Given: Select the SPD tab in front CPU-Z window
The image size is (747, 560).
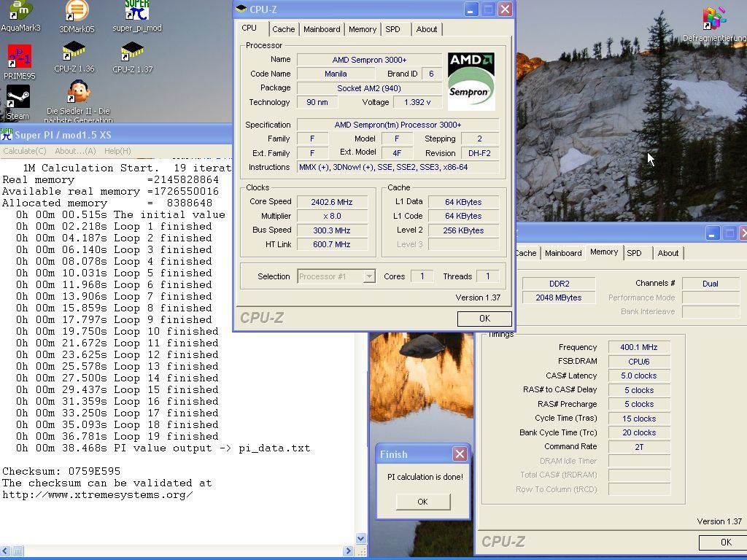Looking at the screenshot, I should [392, 29].
